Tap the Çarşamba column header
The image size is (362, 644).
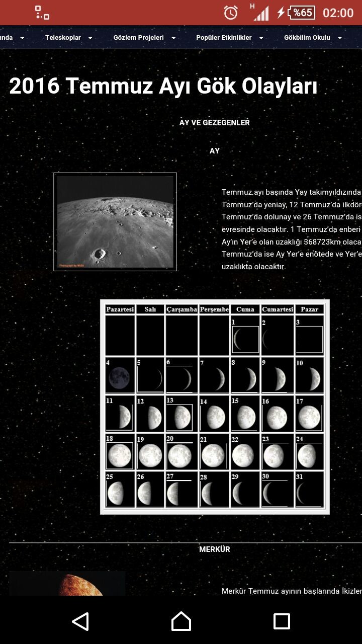point(182,309)
